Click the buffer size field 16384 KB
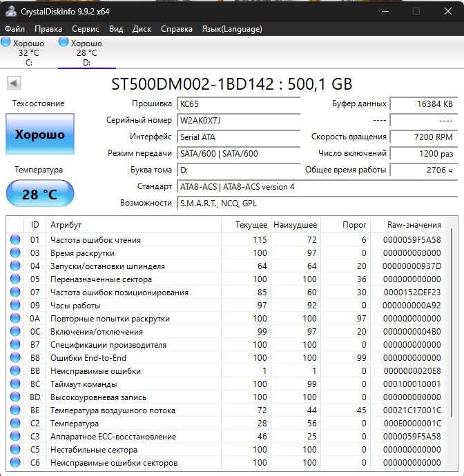The image size is (464, 476). 423,103
